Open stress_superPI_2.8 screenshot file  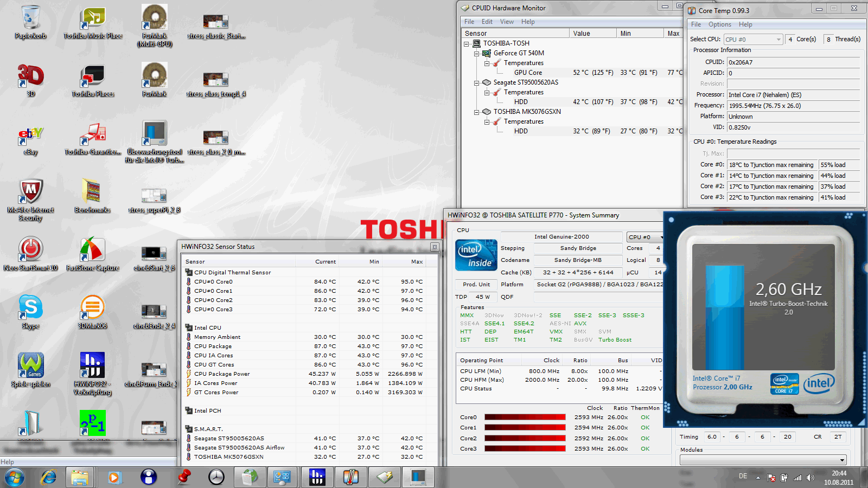click(x=154, y=200)
